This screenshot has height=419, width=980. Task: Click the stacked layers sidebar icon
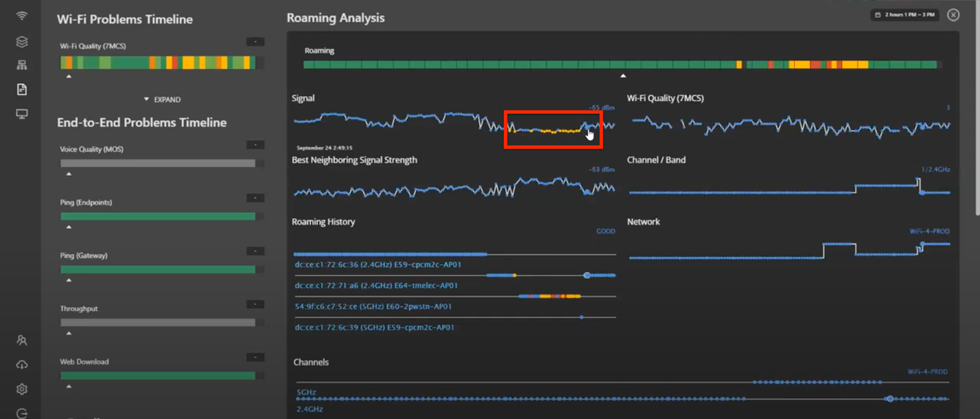tap(22, 42)
